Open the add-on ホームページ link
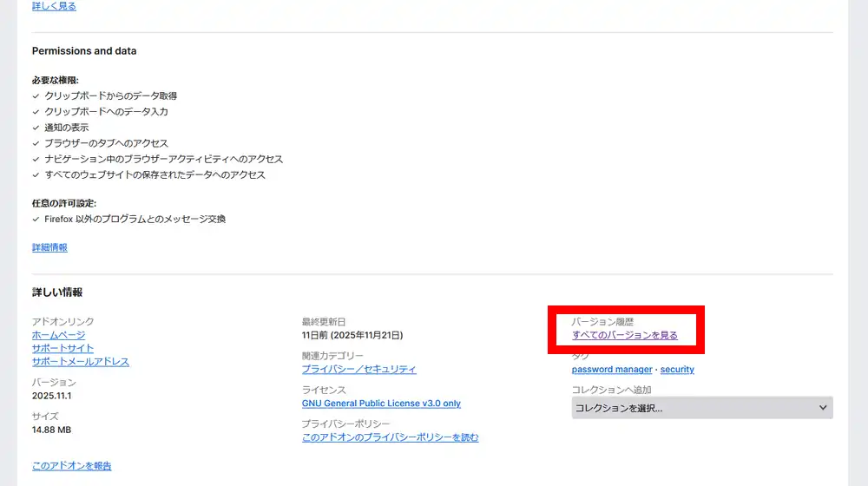This screenshot has width=868, height=486. (58, 335)
